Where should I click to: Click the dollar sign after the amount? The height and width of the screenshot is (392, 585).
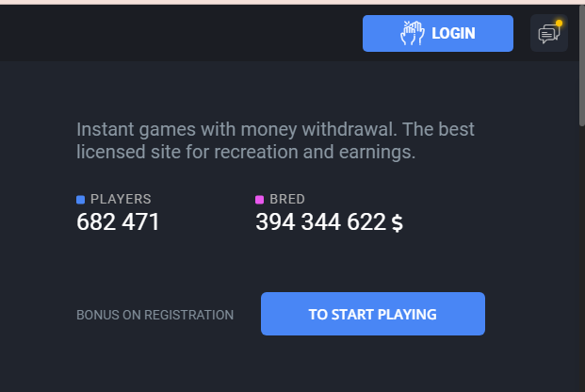[397, 223]
